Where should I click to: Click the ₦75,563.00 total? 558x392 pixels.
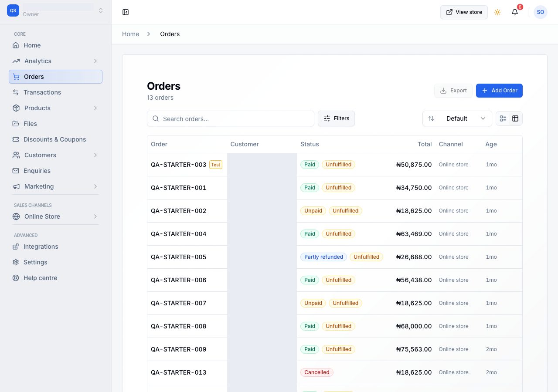[414, 349]
